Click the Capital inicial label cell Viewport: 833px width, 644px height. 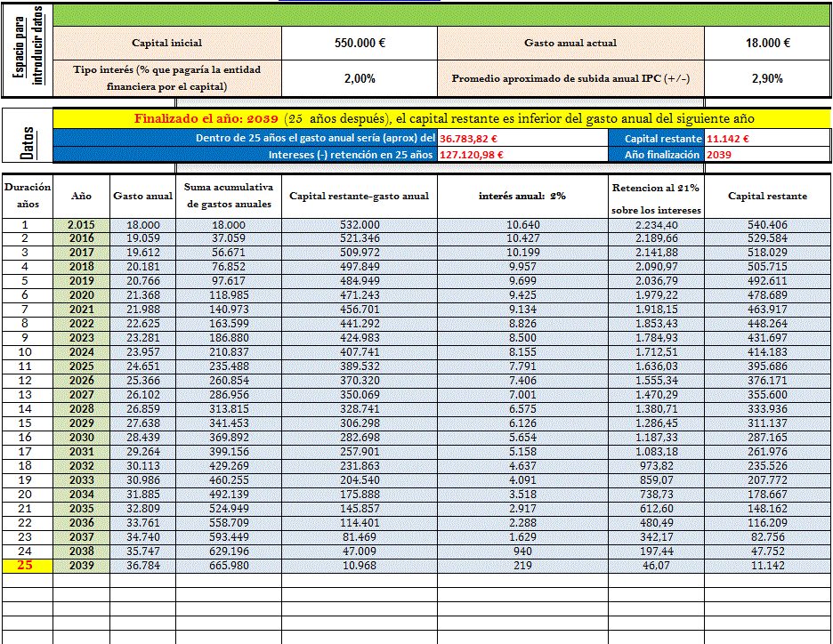pyautogui.click(x=166, y=43)
